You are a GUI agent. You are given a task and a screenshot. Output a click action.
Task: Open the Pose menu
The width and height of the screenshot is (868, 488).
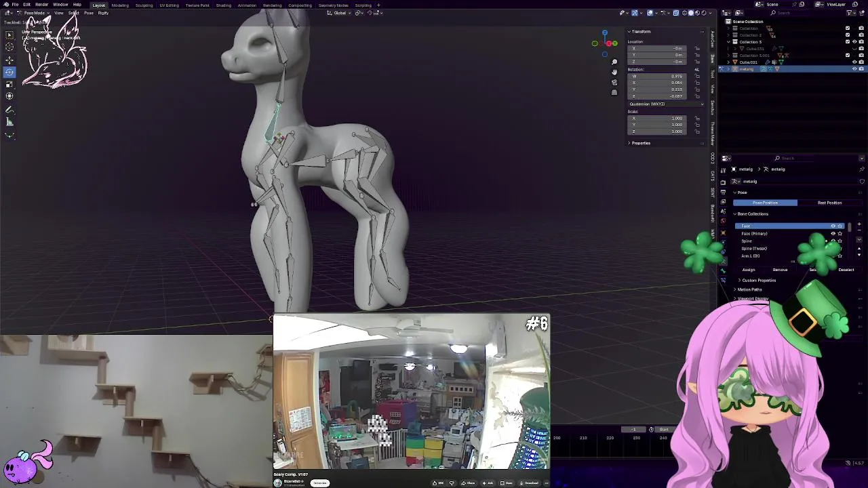[x=88, y=13]
